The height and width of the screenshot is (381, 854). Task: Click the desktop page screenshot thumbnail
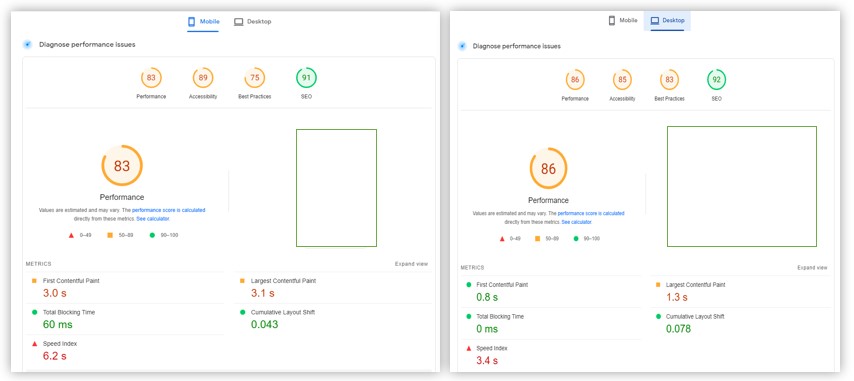742,186
